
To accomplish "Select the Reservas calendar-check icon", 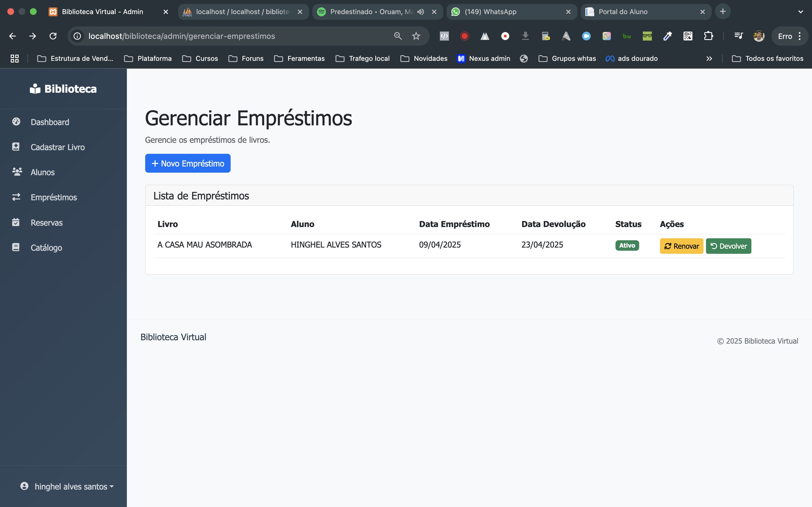I will click(x=16, y=222).
